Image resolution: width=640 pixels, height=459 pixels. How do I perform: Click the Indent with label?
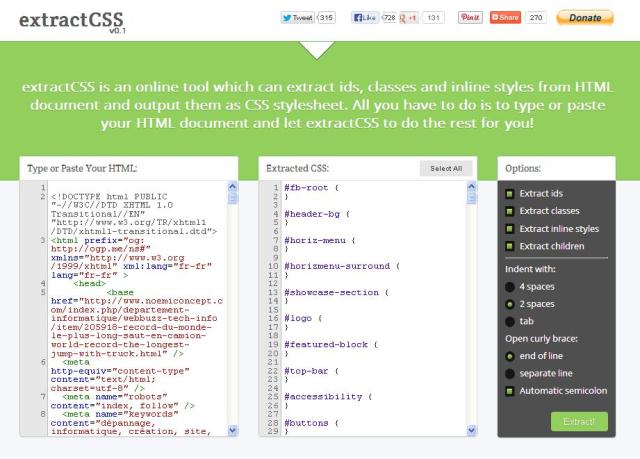pyautogui.click(x=530, y=269)
